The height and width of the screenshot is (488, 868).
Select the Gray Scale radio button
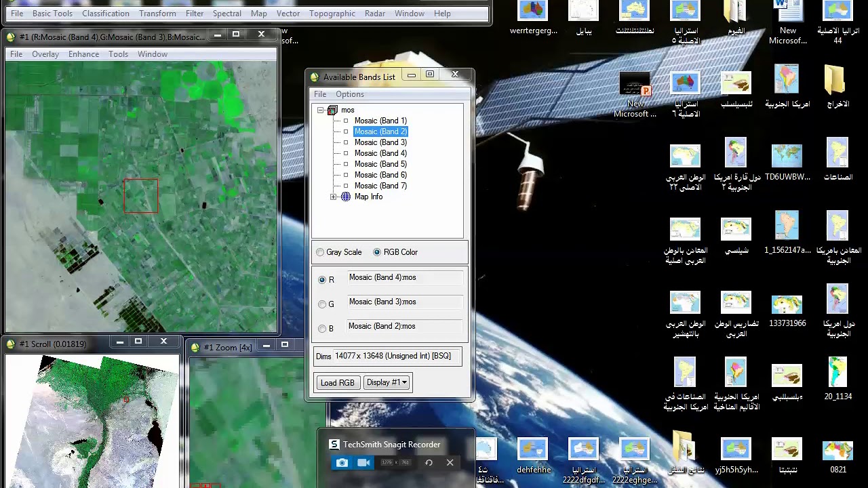[x=320, y=252]
